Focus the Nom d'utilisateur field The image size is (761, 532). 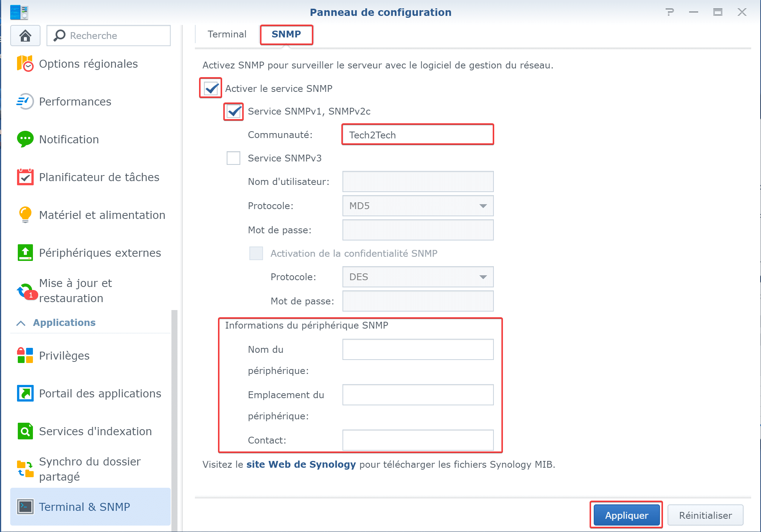pos(418,181)
